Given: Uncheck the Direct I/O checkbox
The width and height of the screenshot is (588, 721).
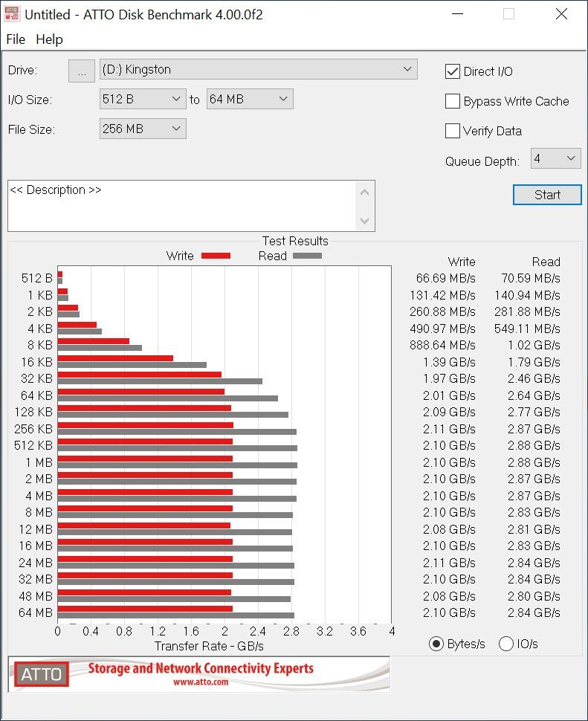Looking at the screenshot, I should (x=453, y=71).
